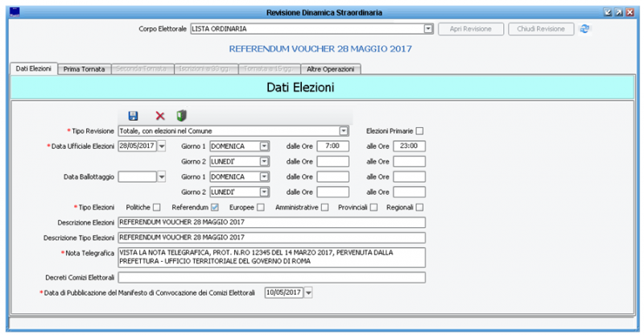
Task: Check the Regionali checkbox
Action: click(x=419, y=207)
